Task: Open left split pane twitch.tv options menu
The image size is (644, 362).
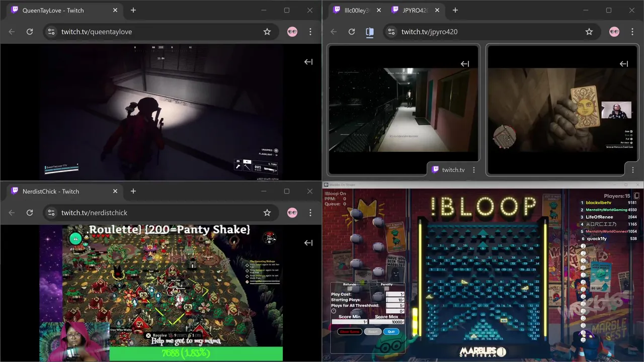Action: pyautogui.click(x=474, y=170)
